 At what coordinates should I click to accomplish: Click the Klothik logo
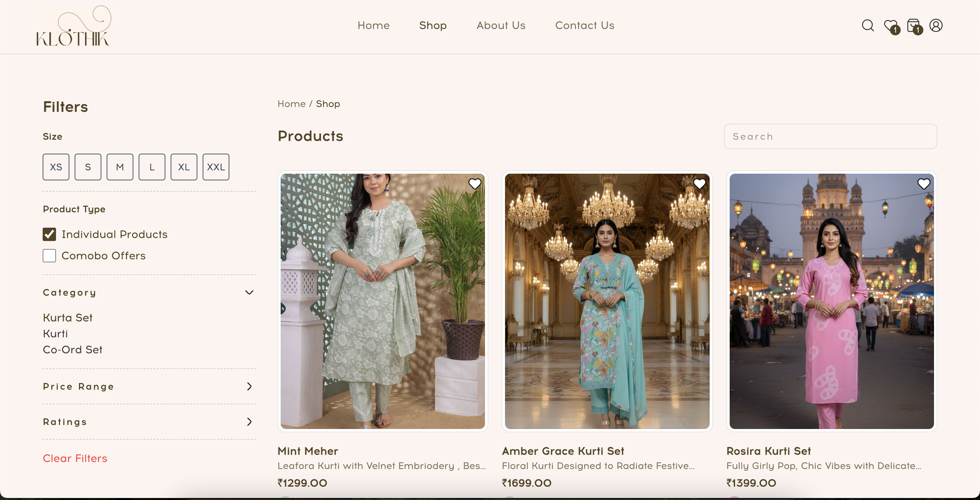[73, 27]
